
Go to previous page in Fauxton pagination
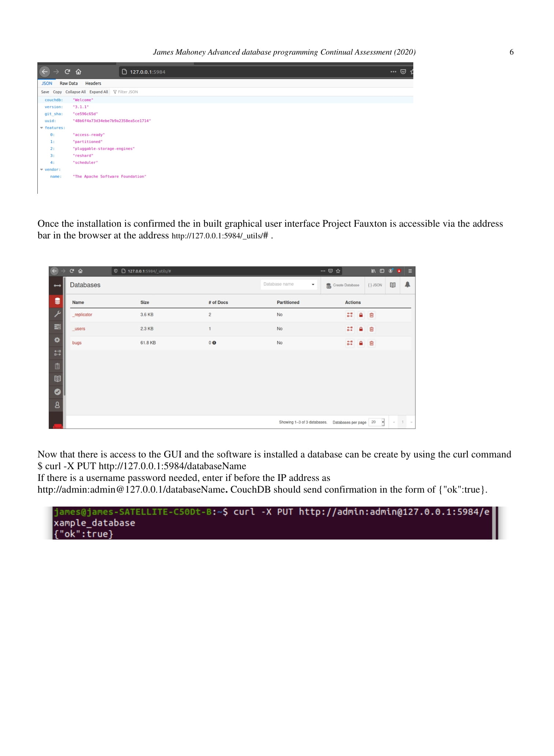click(x=394, y=422)
